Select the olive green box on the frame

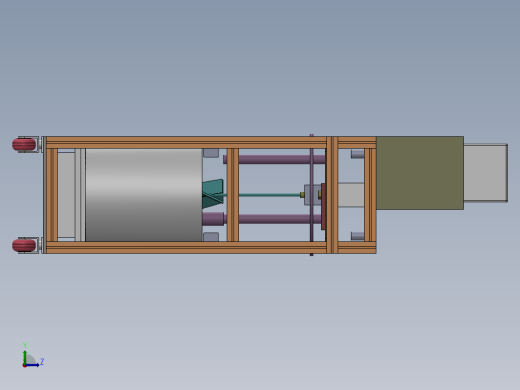click(420, 173)
